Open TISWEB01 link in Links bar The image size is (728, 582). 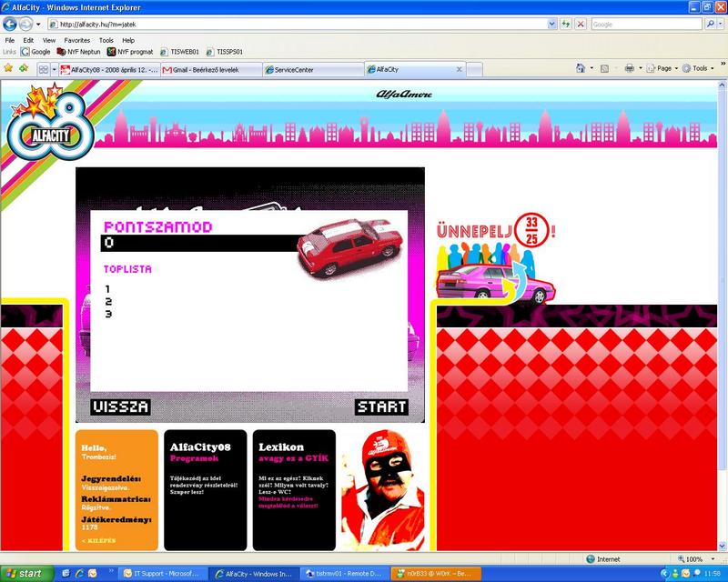(x=179, y=52)
